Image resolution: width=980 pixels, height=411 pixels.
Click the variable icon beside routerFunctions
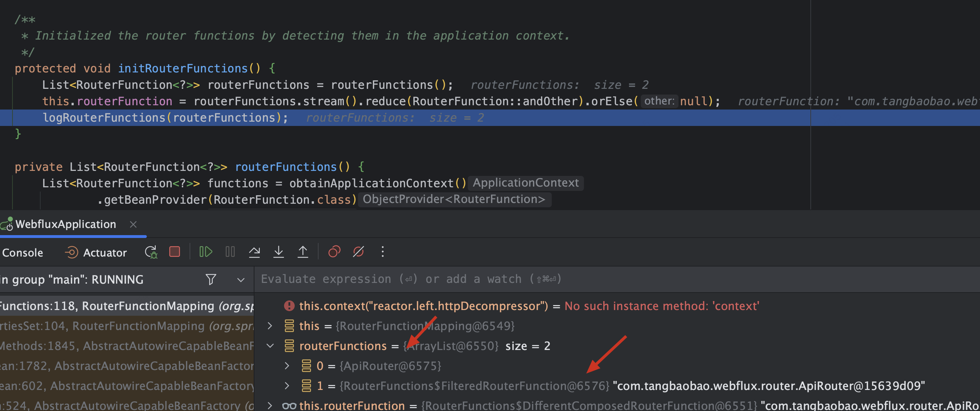coord(289,346)
